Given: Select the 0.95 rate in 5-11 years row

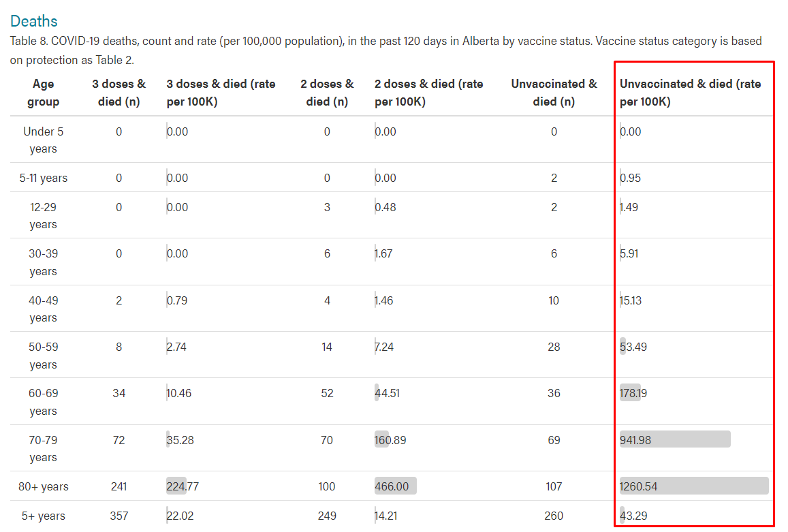Looking at the screenshot, I should coord(630,178).
